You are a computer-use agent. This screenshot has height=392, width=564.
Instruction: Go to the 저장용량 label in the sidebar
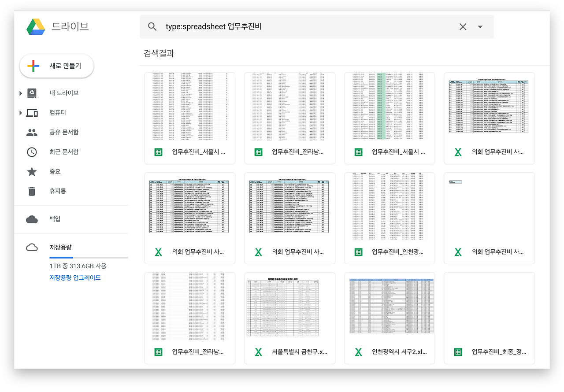click(61, 248)
